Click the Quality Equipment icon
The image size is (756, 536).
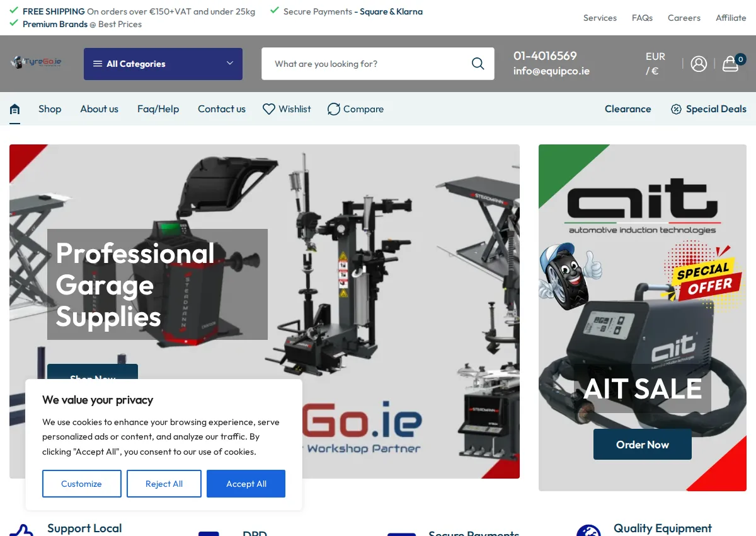point(588,530)
